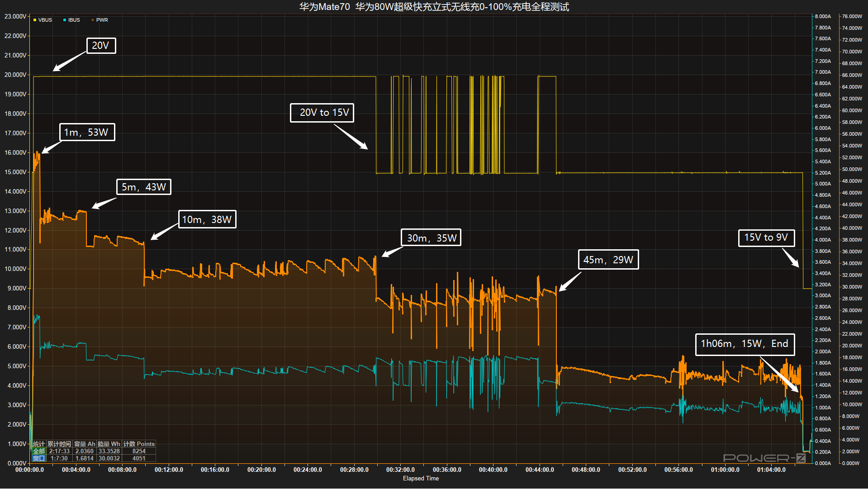
Task: Click the window time value 1:7:30
Action: (59, 458)
